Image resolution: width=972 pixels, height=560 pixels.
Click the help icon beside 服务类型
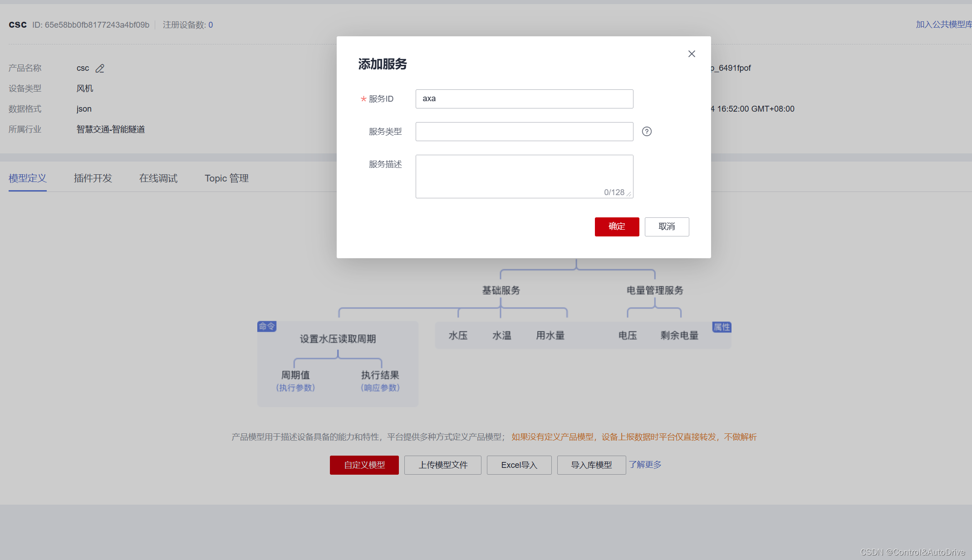click(647, 132)
